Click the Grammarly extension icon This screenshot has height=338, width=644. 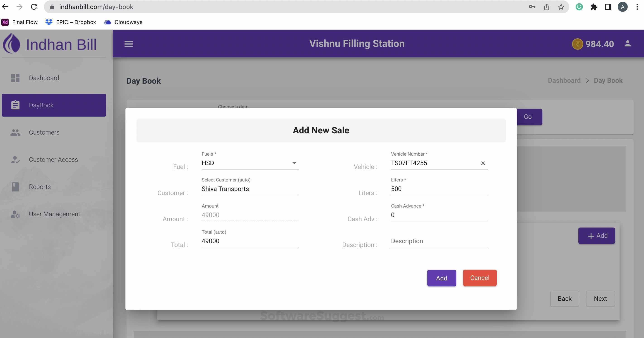pos(579,7)
